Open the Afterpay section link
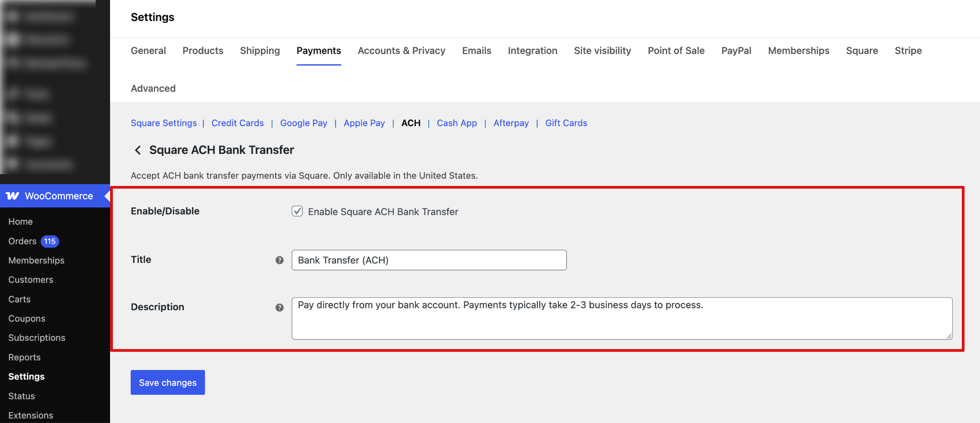The width and height of the screenshot is (980, 423). click(511, 123)
